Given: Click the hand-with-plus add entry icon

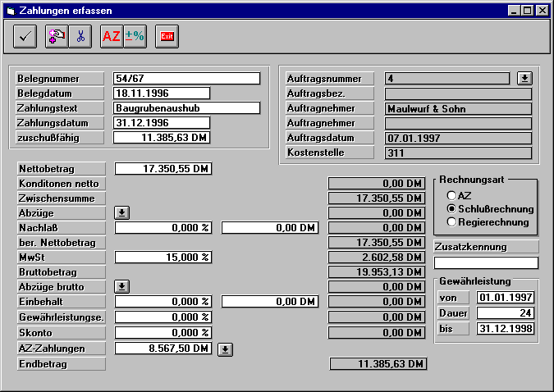Looking at the screenshot, I should tap(57, 36).
